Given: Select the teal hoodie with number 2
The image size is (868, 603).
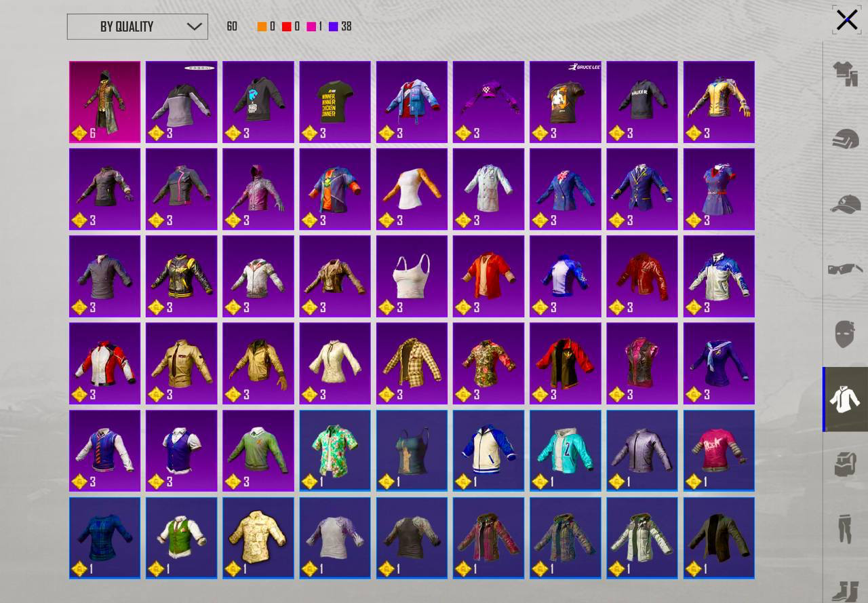Looking at the screenshot, I should 565,450.
